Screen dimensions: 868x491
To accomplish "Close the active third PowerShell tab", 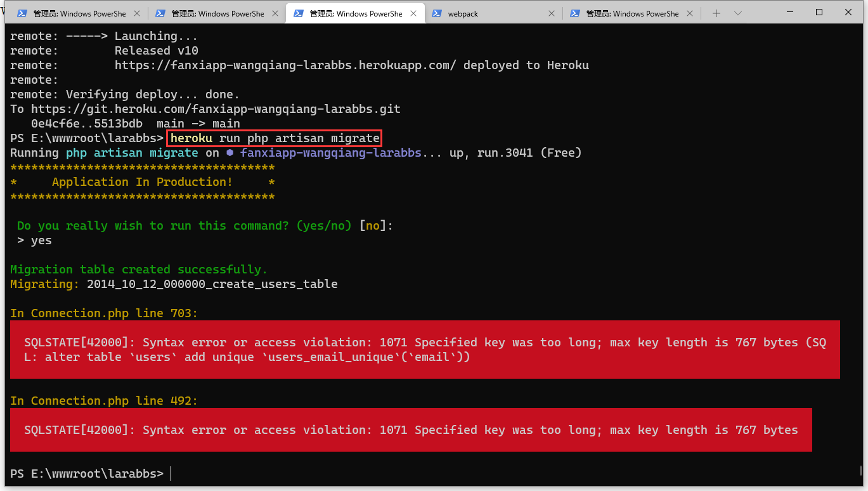I will click(x=413, y=13).
